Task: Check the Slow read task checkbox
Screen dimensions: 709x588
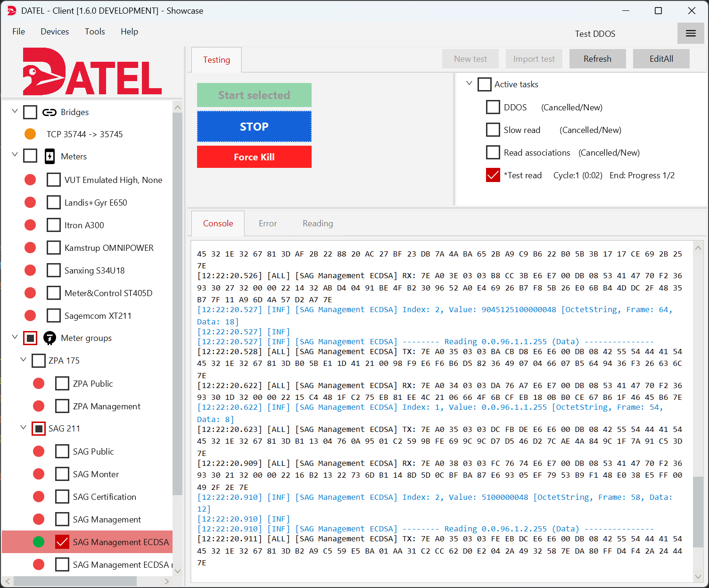Action: (493, 130)
